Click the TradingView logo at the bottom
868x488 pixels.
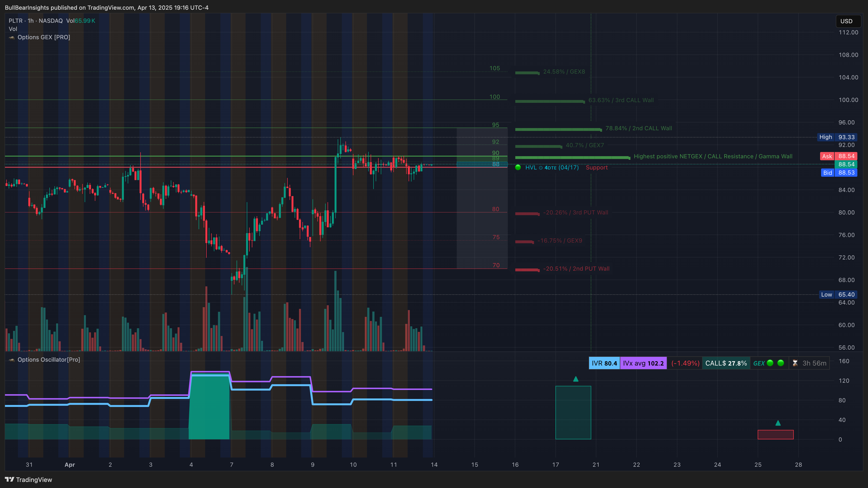pos(28,480)
